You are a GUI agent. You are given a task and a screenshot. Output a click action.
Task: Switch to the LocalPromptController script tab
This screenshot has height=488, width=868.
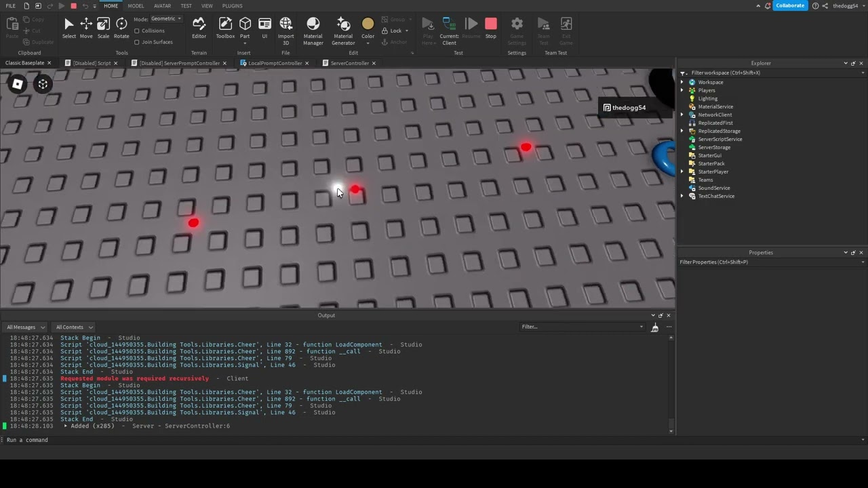coord(275,63)
